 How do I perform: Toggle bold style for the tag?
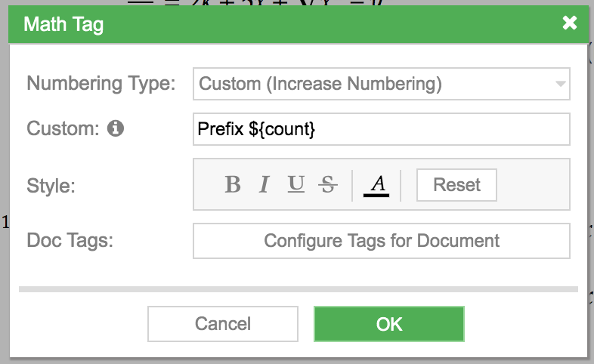coord(233,185)
